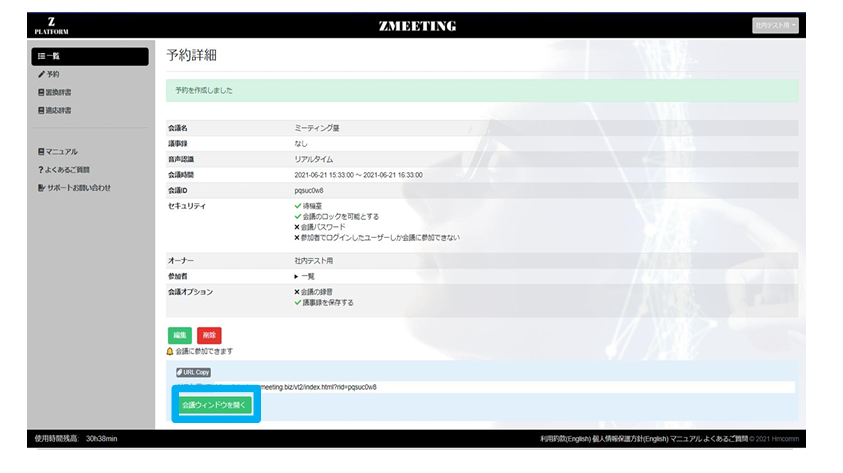Click the green check icon beside 待機室
Image resolution: width=843 pixels, height=473 pixels.
(297, 206)
